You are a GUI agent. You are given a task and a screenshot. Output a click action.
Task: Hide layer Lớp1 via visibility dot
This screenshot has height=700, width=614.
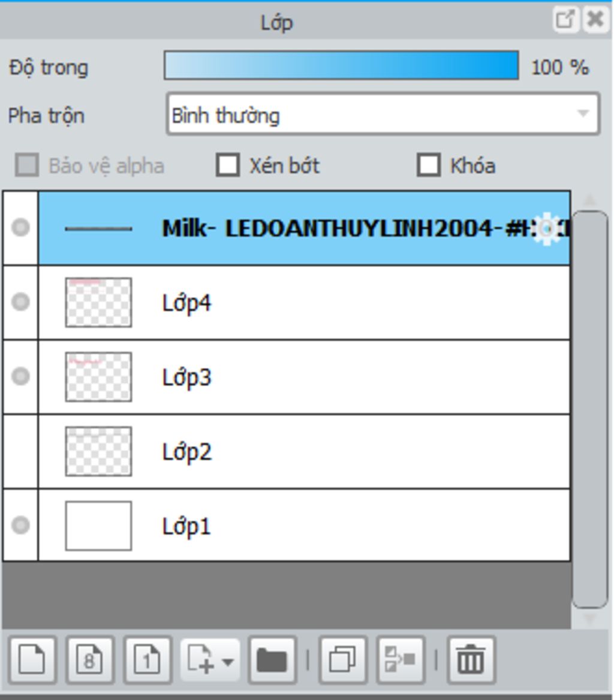coord(20,525)
